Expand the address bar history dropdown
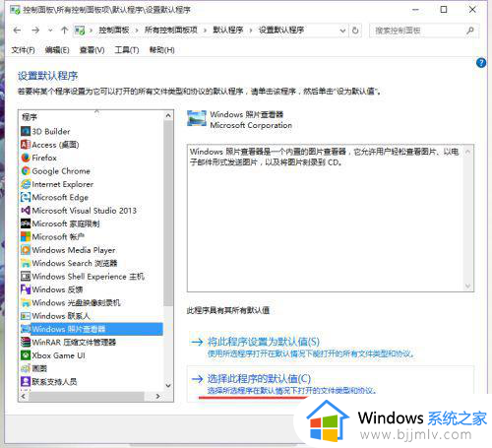 pyautogui.click(x=342, y=31)
